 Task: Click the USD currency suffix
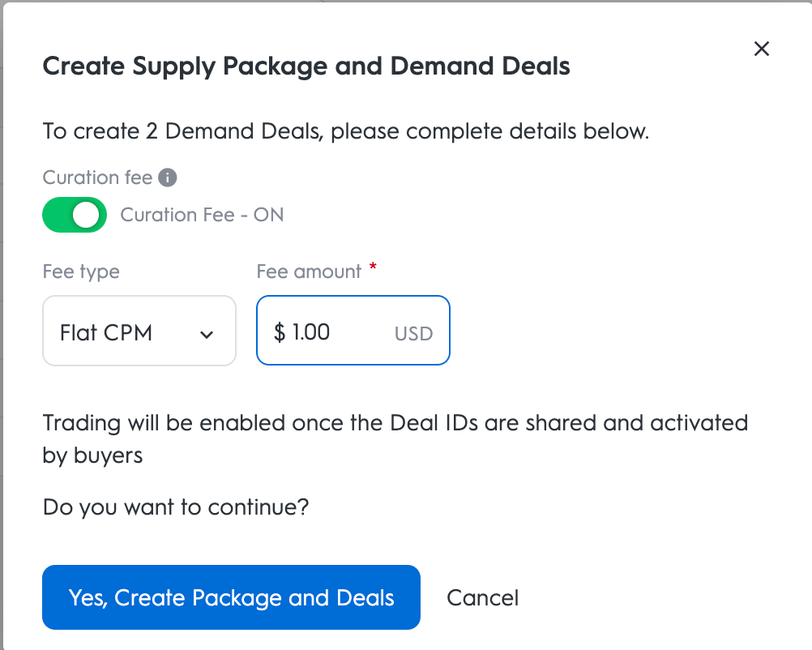413,333
